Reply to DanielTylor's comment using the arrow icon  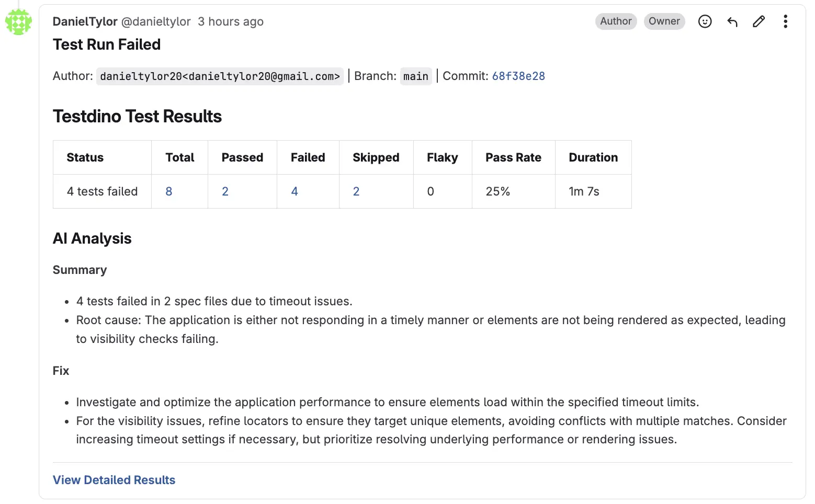point(732,21)
